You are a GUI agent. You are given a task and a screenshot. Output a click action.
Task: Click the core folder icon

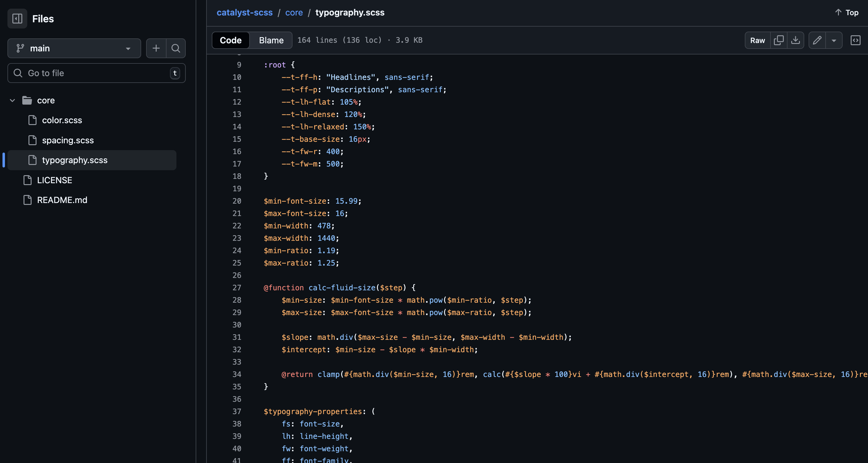coord(27,100)
